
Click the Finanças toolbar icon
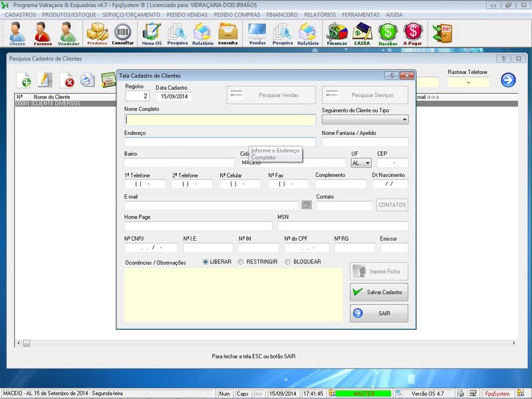tap(337, 33)
